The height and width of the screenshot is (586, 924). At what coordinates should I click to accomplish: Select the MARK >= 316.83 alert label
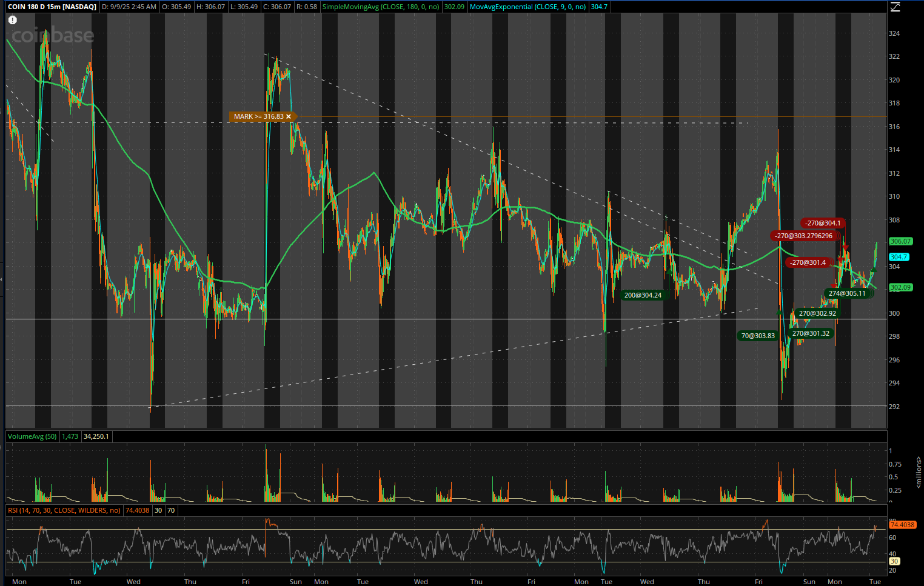pyautogui.click(x=258, y=116)
